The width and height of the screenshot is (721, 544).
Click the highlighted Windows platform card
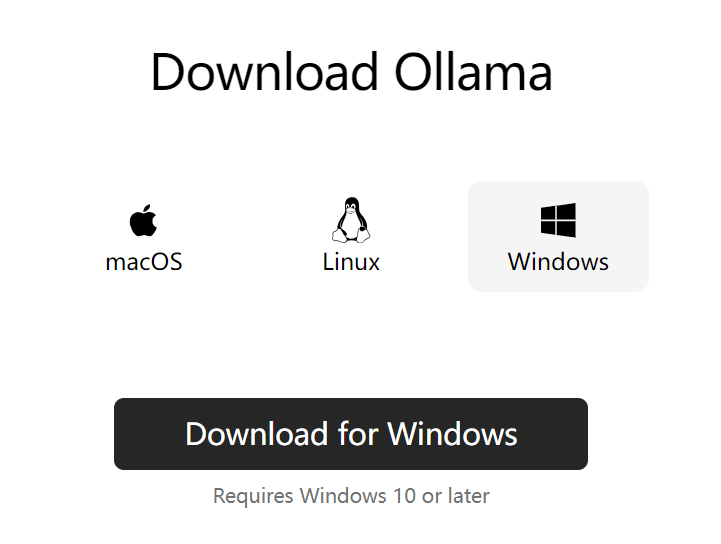(558, 236)
